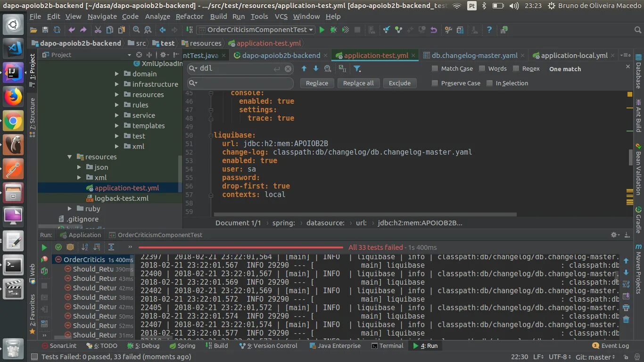Click inside the replace text field
Viewport: 644px width, 362px height.
click(x=240, y=83)
